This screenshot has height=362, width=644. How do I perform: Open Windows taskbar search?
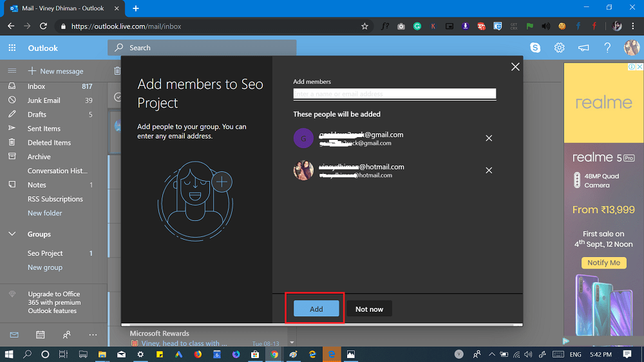point(27,354)
